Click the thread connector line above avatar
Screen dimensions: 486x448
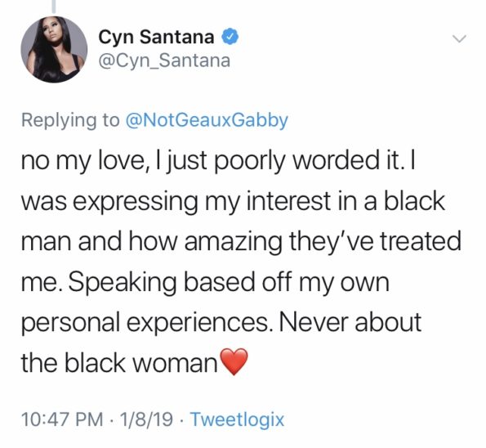coord(54,7)
